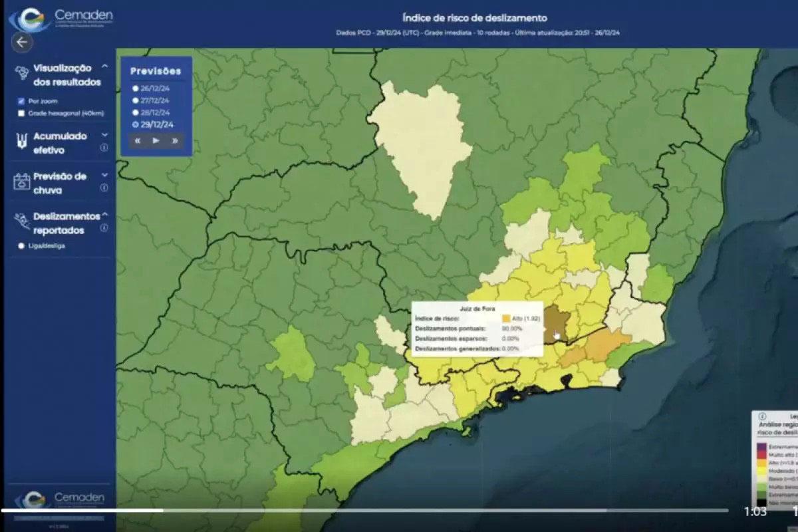
Task: Click the Acumulado efetivo rain gauge icon
Action: click(x=22, y=140)
